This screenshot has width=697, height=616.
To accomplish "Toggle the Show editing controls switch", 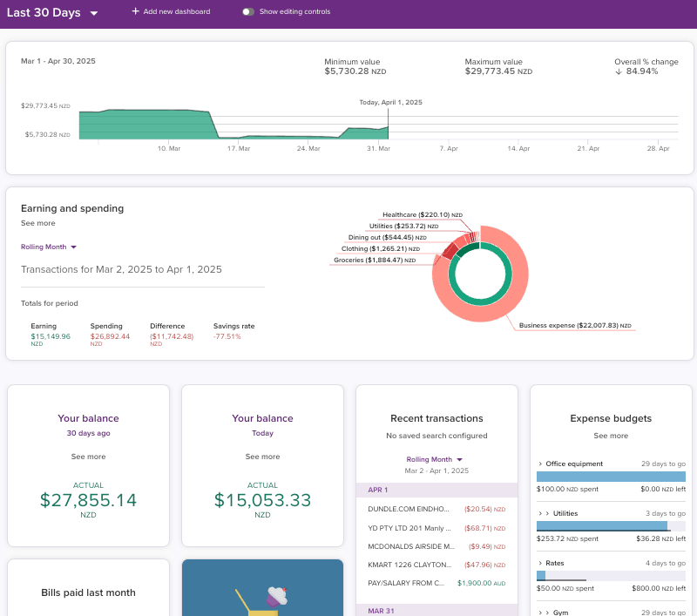I will tap(248, 11).
